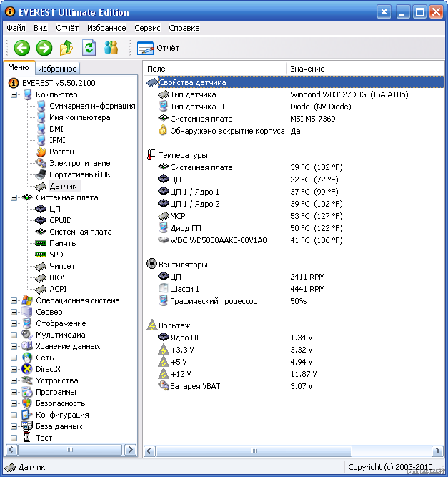Screen dimensions: 448x477
Task: Click the users toolbar icon
Action: (111, 48)
